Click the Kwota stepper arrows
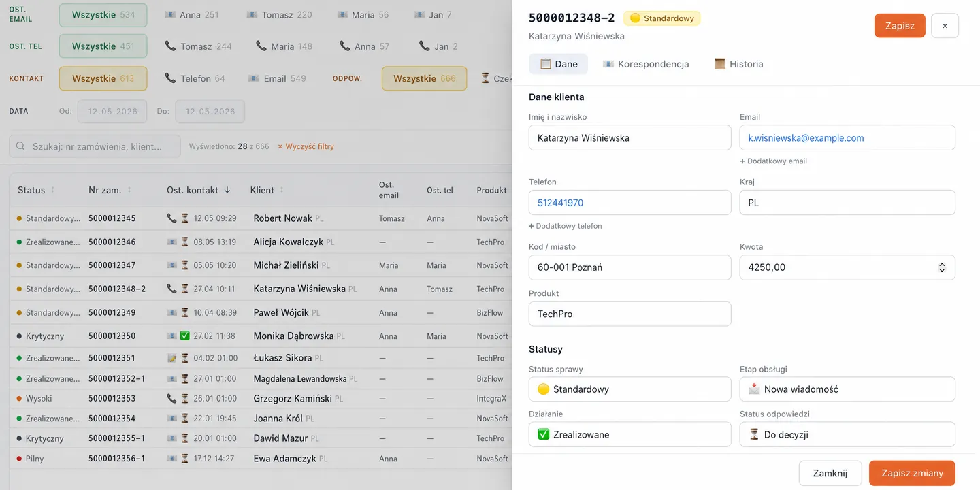The width and height of the screenshot is (980, 490). [942, 267]
